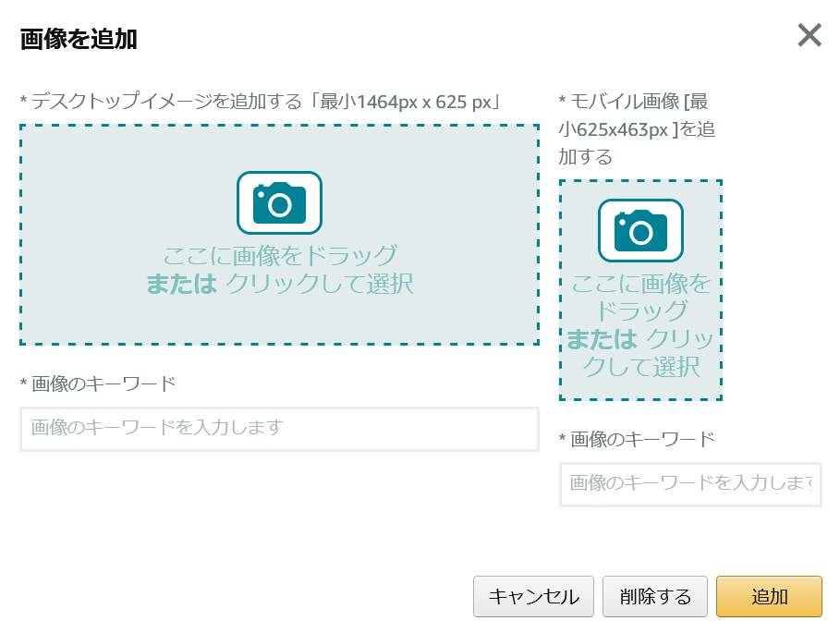Click the bold 'または' text in mobile dropzone
Screen dimensions: 840x633
pos(601,339)
